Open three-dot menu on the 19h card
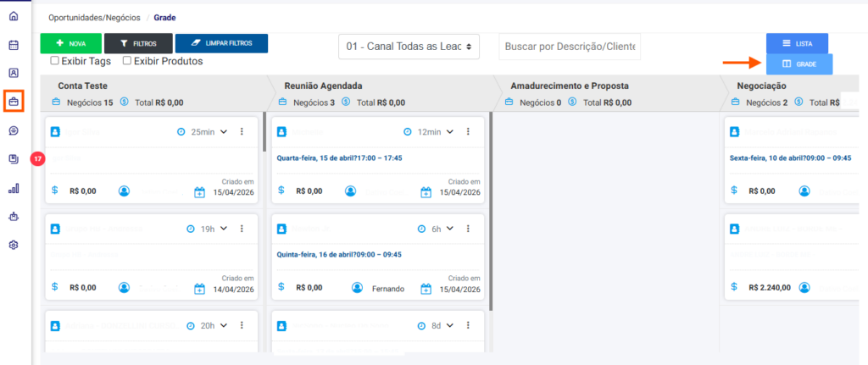 click(x=242, y=229)
